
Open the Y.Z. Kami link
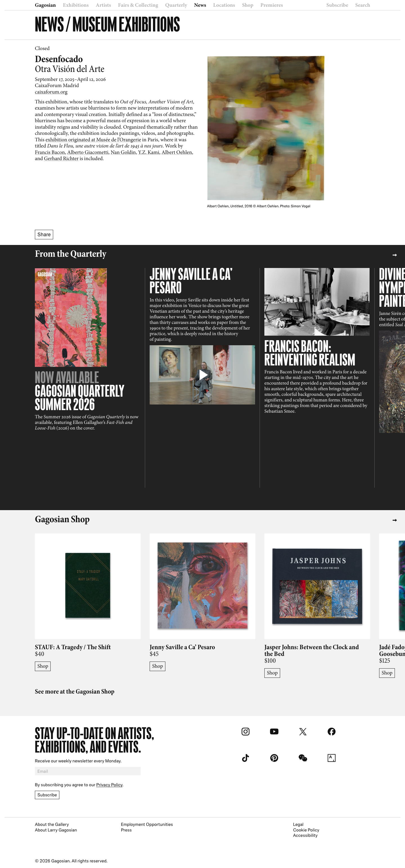click(x=148, y=152)
